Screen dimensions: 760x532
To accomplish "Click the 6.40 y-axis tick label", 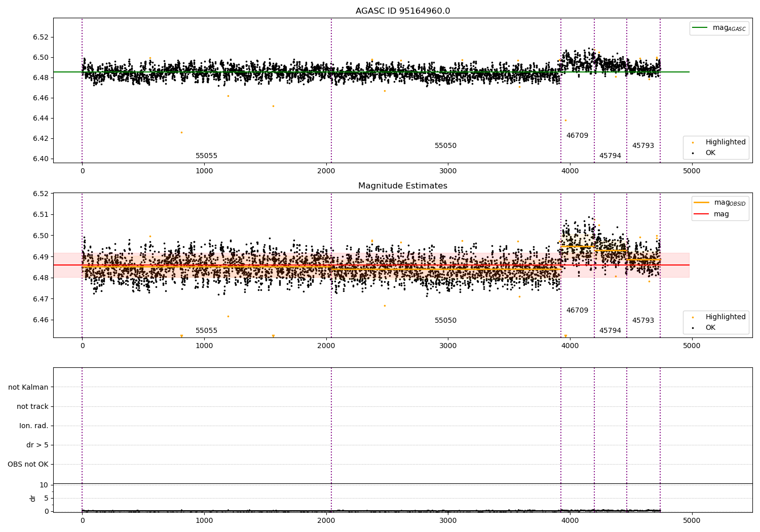I will pos(41,159).
